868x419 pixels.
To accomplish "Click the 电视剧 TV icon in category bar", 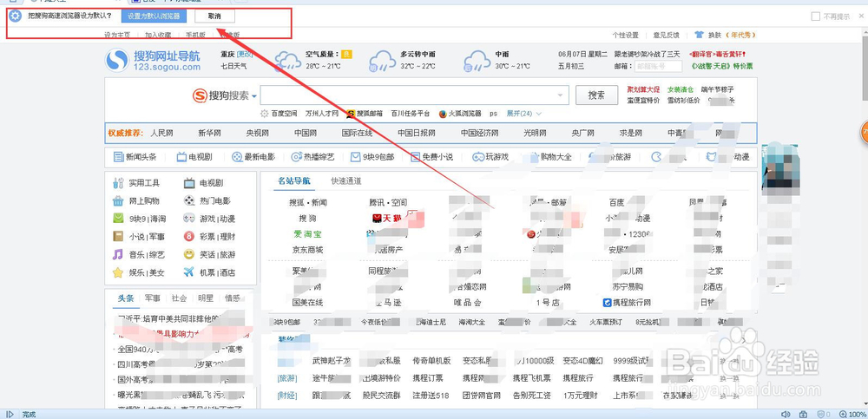I will click(181, 157).
